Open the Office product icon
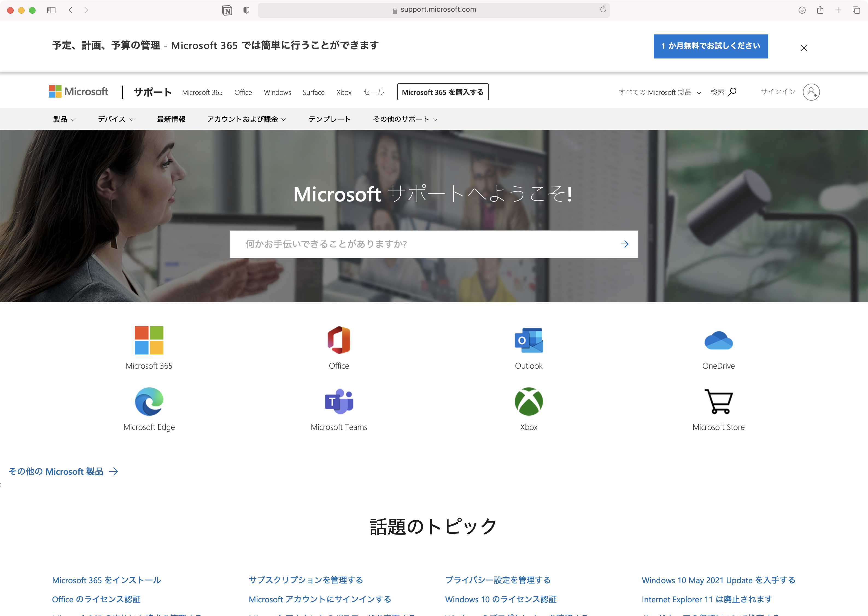Viewport: 868px width, 616px height. (x=339, y=340)
